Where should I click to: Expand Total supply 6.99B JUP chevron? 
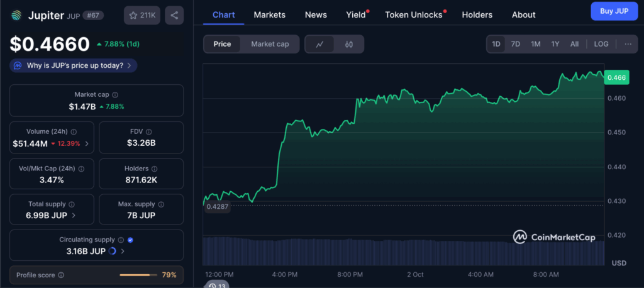pyautogui.click(x=74, y=215)
